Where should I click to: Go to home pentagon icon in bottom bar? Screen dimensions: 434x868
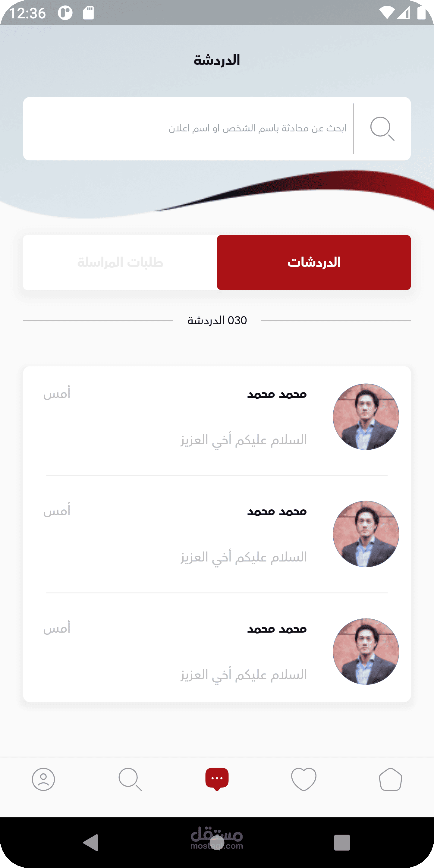[x=391, y=779]
